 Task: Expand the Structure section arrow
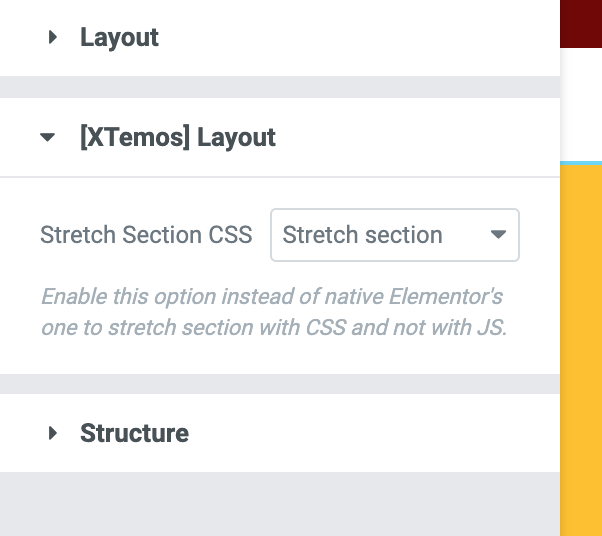coord(53,433)
